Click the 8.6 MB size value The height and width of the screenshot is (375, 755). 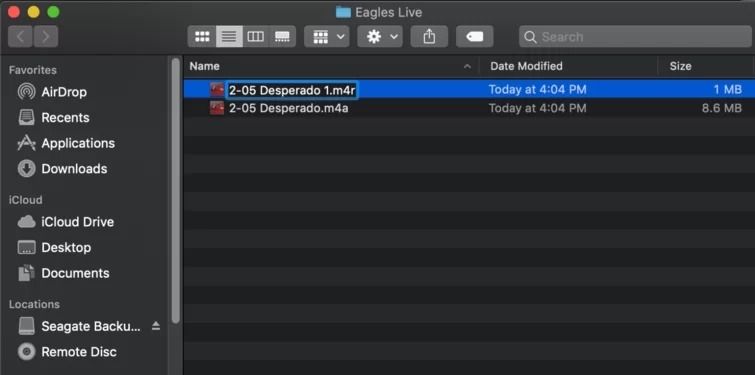coord(721,109)
